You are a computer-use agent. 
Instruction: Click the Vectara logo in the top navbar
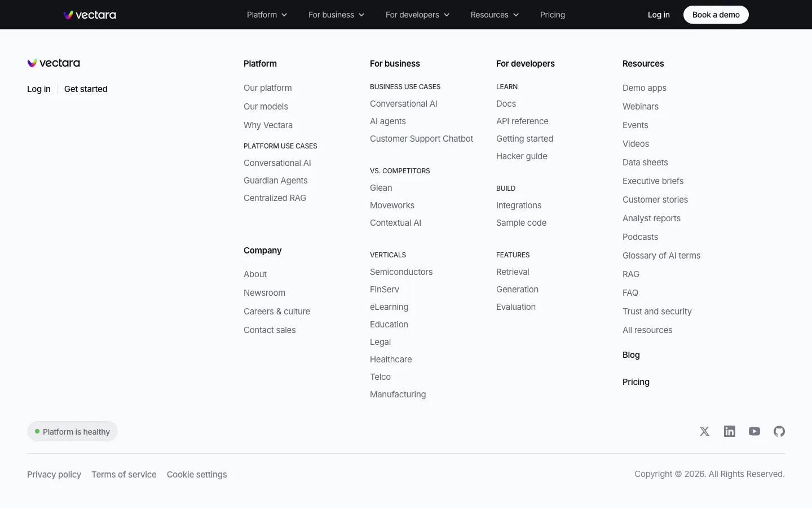tap(90, 15)
